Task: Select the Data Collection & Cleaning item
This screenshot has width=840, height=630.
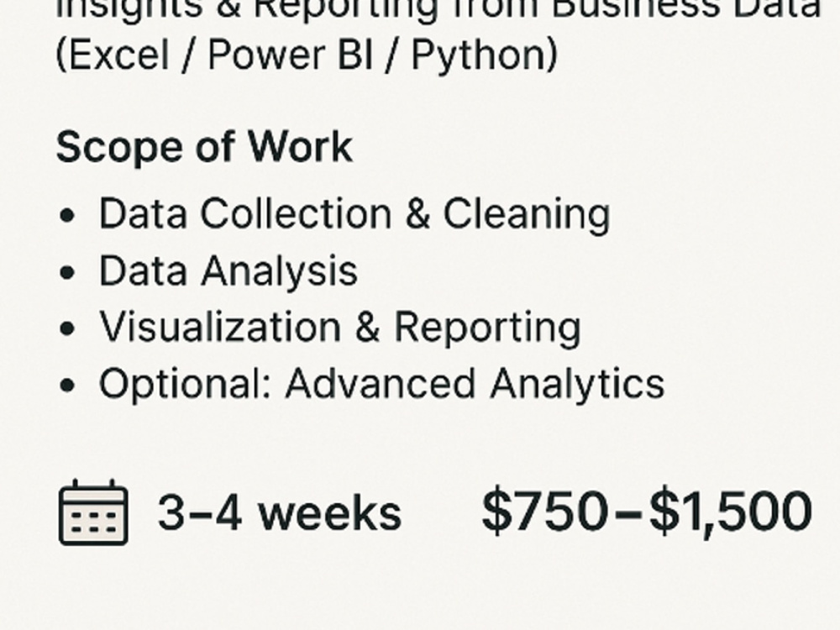Action: coord(354,214)
